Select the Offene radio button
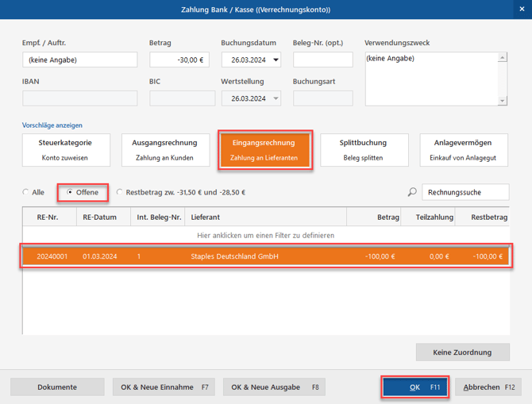The height and width of the screenshot is (404, 532). (71, 192)
